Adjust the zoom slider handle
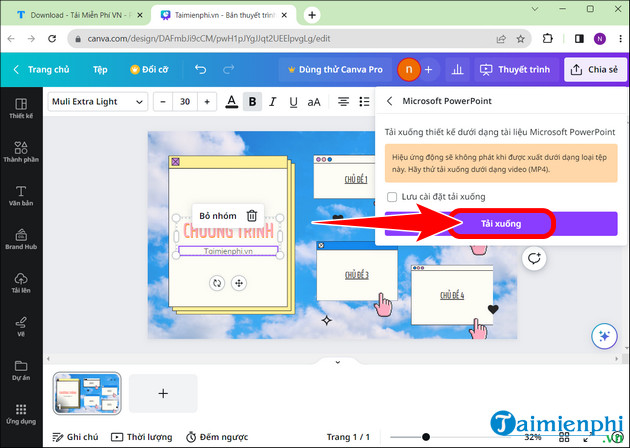This screenshot has width=630, height=448. point(426,437)
